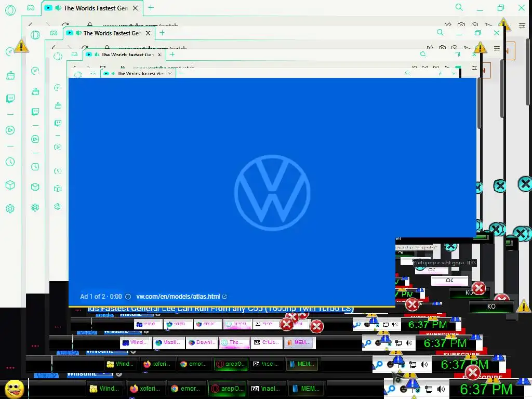This screenshot has width=532, height=399.
Task: Open 'Downl...' item on third-from-bottom taskbar
Action: [201, 343]
